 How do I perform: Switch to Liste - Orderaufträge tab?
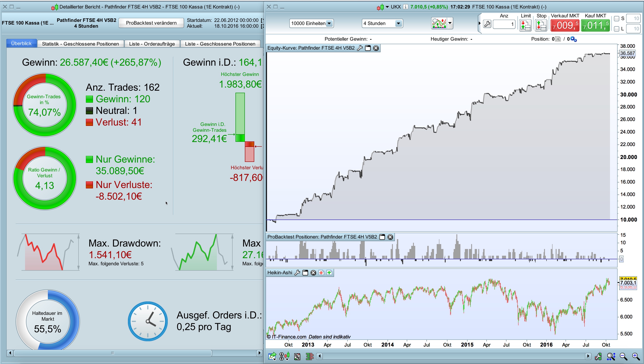point(152,44)
